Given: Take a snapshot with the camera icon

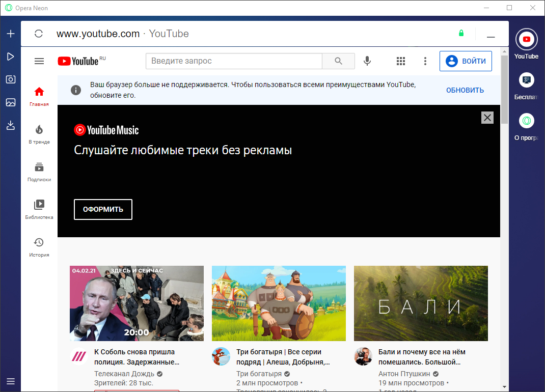Looking at the screenshot, I should 11,79.
